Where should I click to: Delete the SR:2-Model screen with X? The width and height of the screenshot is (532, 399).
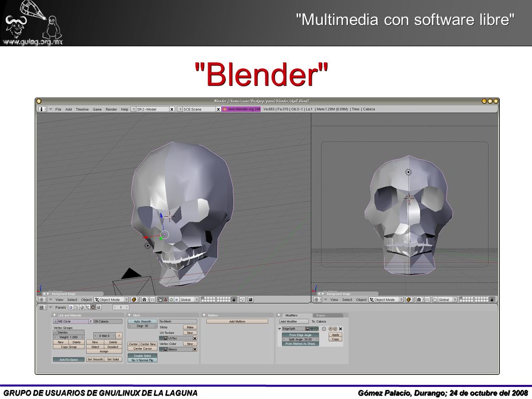click(x=171, y=109)
